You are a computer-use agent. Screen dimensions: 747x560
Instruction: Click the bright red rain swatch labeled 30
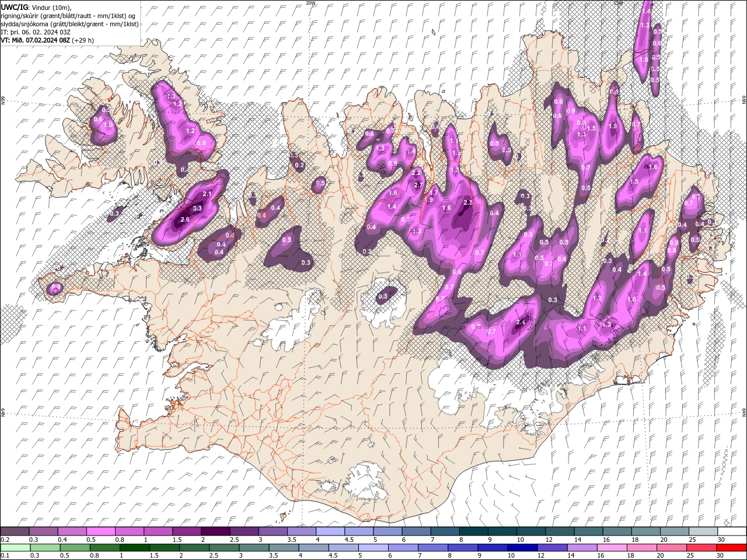[731, 548]
